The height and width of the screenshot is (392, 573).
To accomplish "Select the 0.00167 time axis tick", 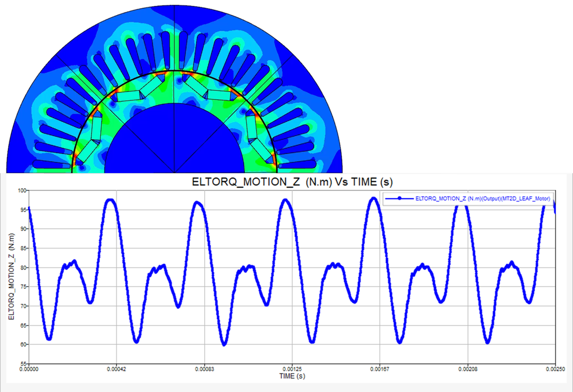I will (x=380, y=369).
